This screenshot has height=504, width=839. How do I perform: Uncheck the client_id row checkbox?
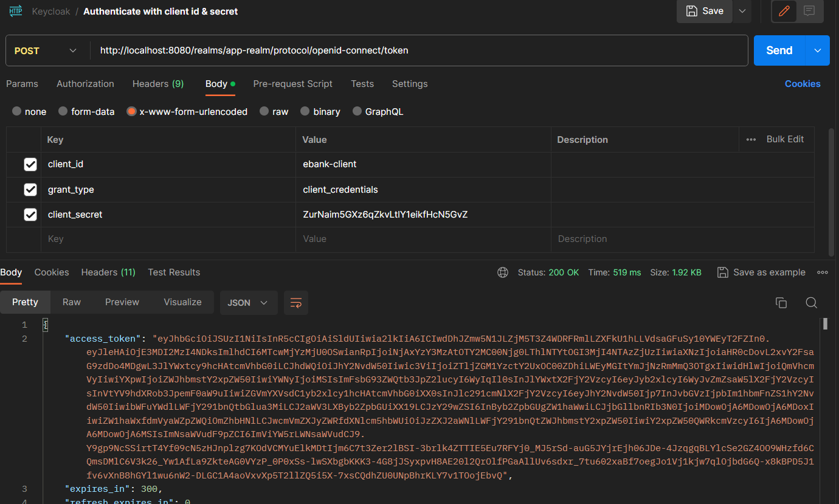(x=30, y=164)
